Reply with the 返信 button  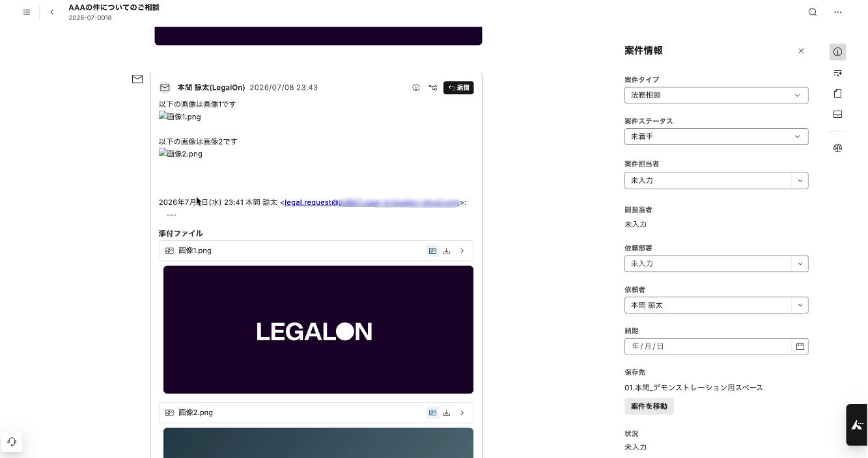click(x=458, y=88)
